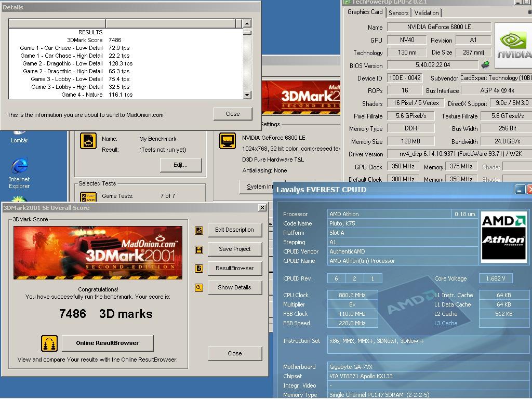Click the Selected Tests checklist icon

pos(88,197)
